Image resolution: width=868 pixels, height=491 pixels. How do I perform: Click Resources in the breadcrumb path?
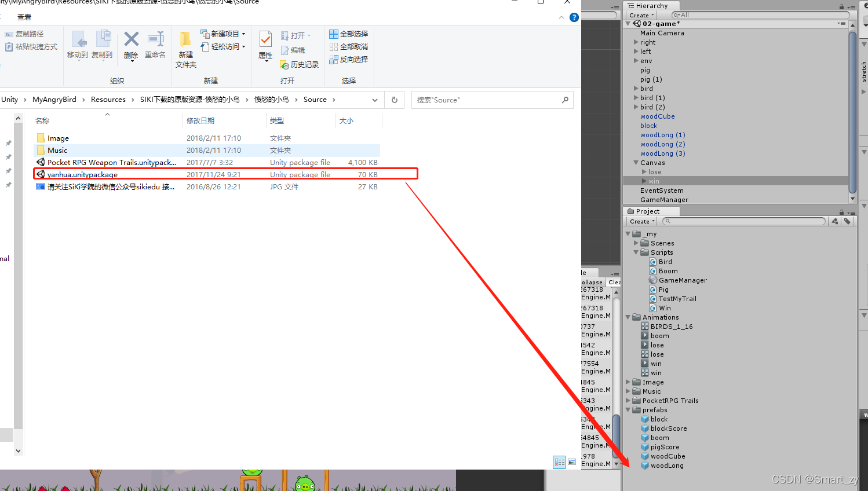point(108,100)
